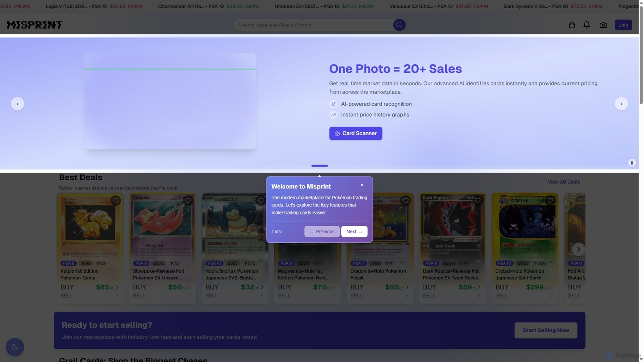
Task: Expand SELL for Slowpoke-Reverse Foil
Action: pyautogui.click(x=162, y=296)
